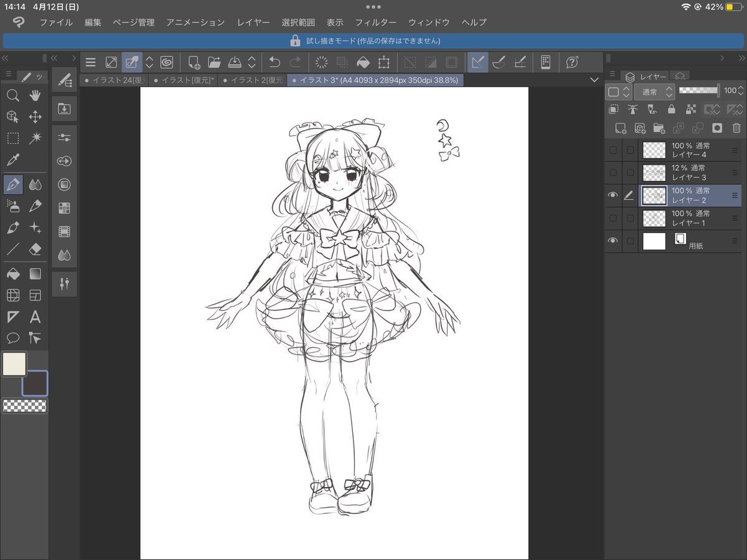Select the Eyedropper tool

(13, 161)
